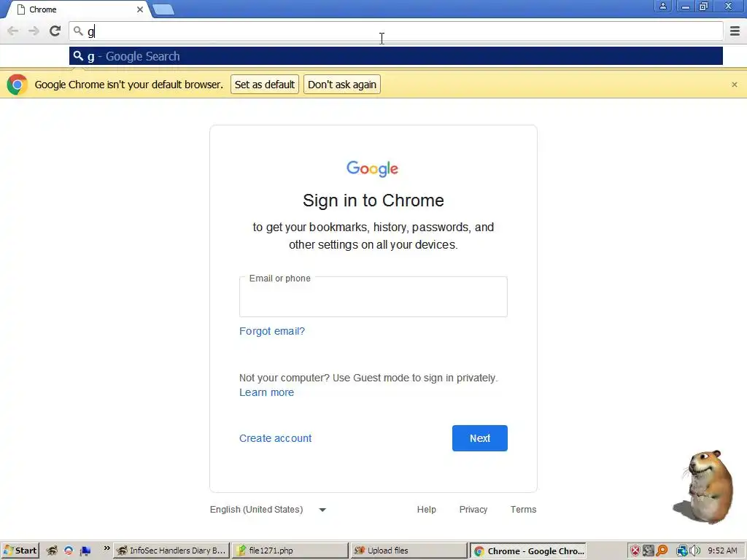Click the profile avatar button in title bar

(x=662, y=6)
